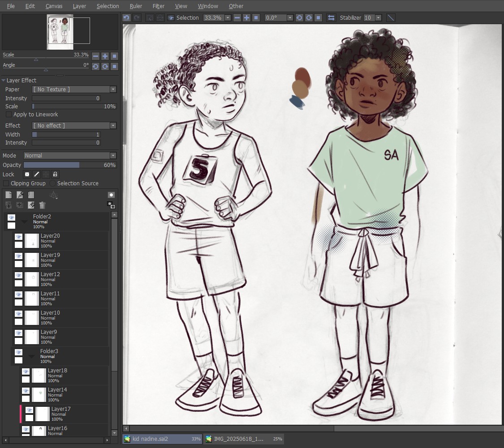
Task: Open the Stabilizer value dropdown
Action: (x=378, y=17)
